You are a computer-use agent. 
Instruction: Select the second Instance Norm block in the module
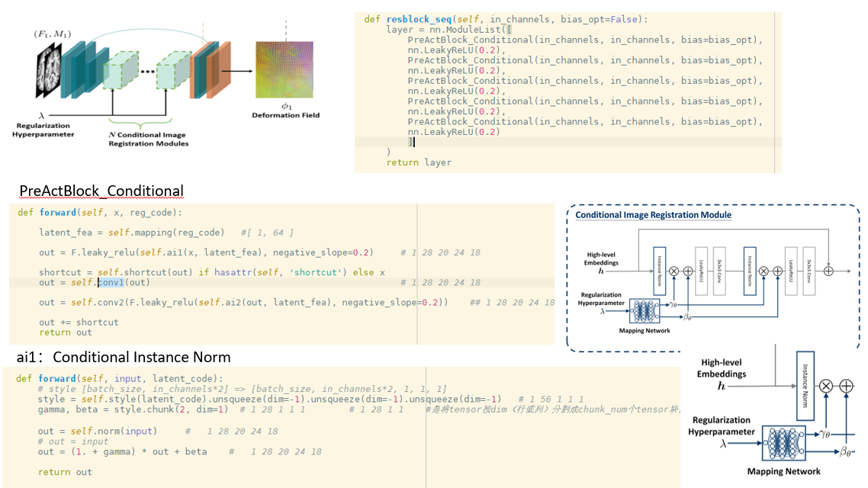[750, 270]
